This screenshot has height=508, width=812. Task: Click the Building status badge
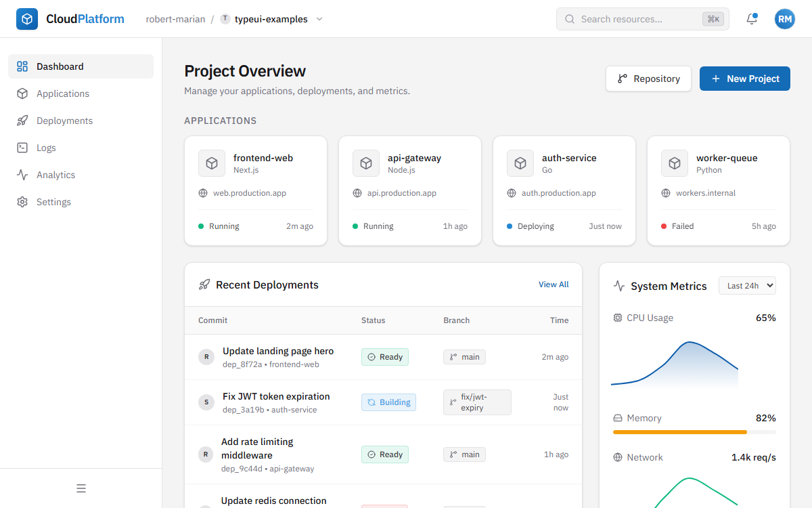[x=388, y=402]
